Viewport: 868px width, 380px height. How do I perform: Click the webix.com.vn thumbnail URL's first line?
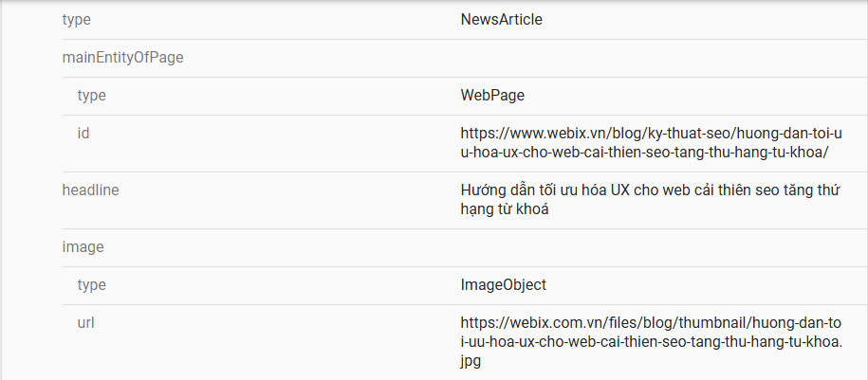[651, 323]
